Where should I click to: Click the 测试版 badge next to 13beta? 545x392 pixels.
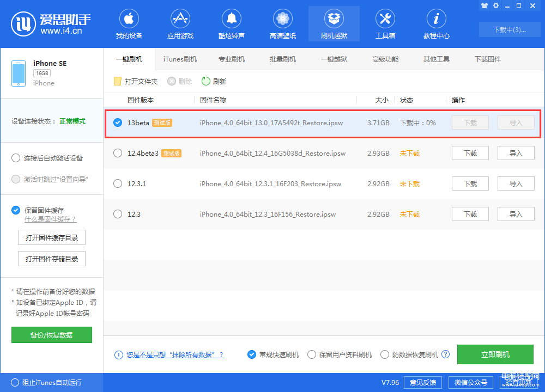click(x=162, y=122)
